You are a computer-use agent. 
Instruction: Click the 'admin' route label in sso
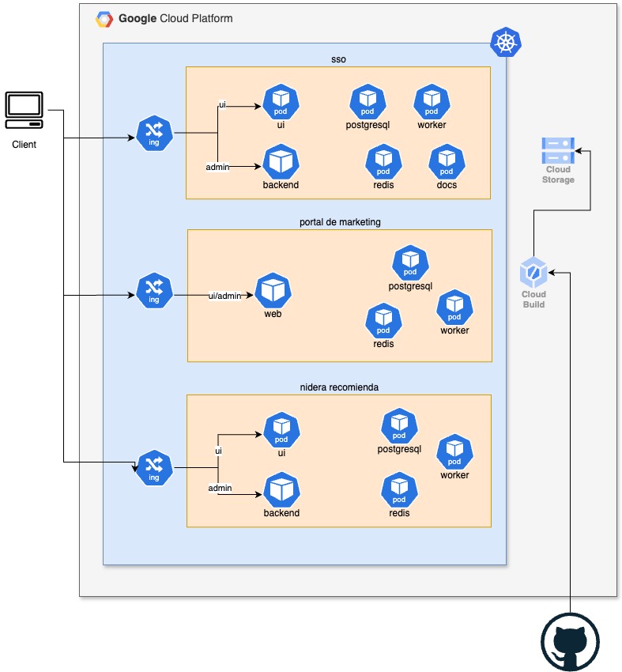(x=217, y=167)
